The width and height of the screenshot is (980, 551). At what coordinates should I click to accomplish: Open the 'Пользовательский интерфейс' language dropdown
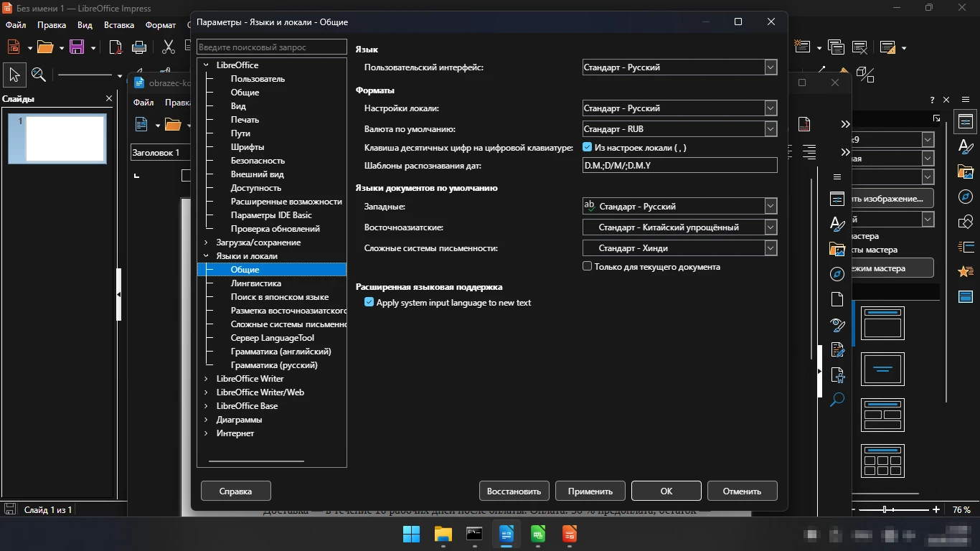coord(680,67)
